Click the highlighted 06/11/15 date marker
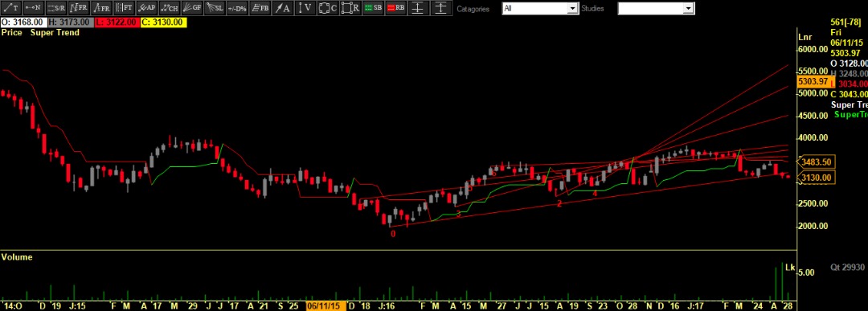This screenshot has height=311, width=868. coord(326,306)
